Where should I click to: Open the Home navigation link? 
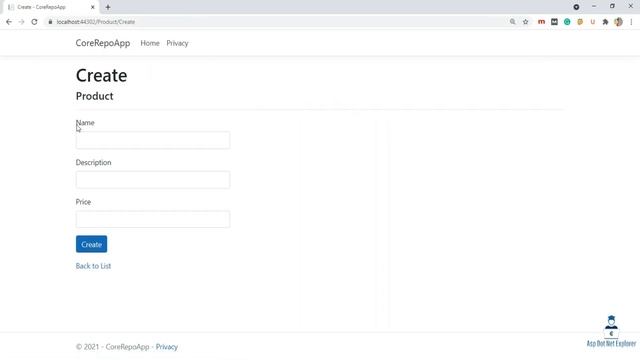click(150, 43)
